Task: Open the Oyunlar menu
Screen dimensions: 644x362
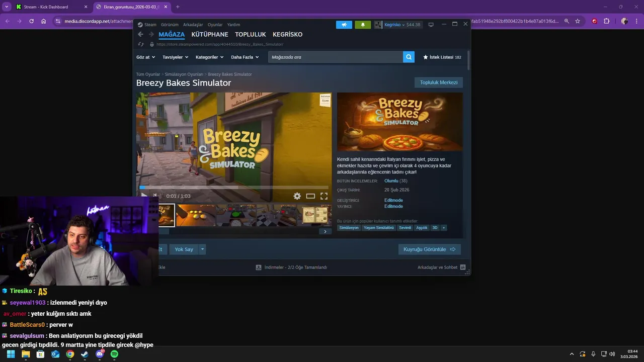Action: coord(215,25)
